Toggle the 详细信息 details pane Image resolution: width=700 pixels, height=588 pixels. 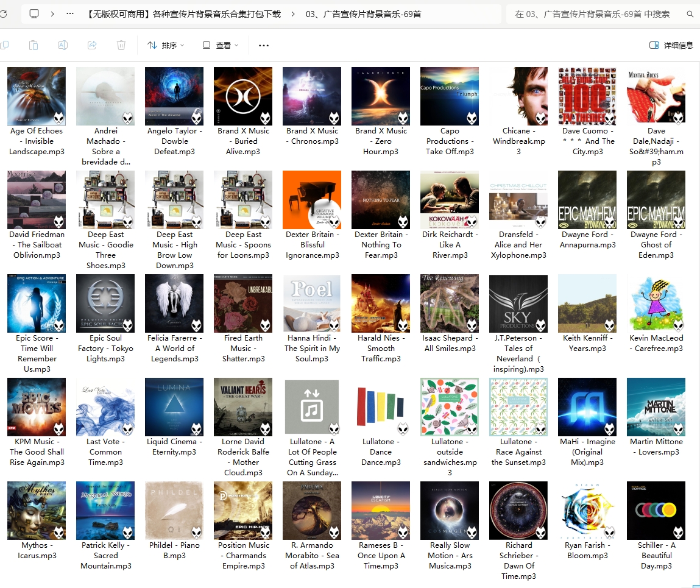click(671, 45)
